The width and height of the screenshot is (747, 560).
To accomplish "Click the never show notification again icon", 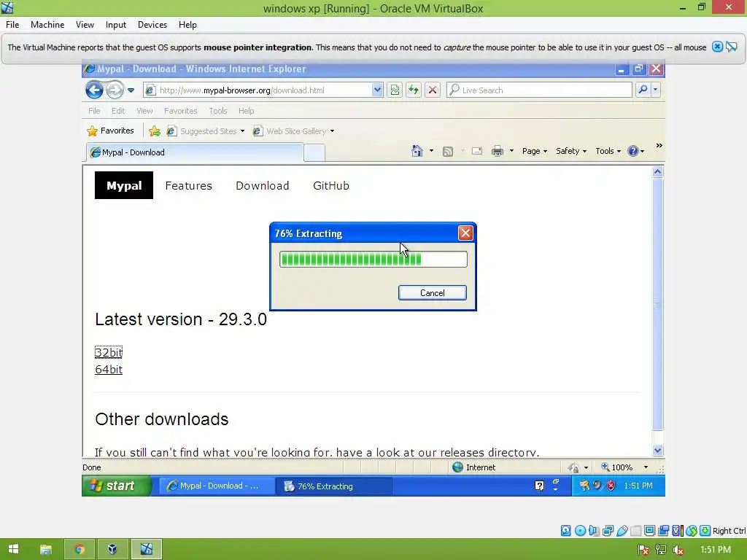I will (x=731, y=47).
